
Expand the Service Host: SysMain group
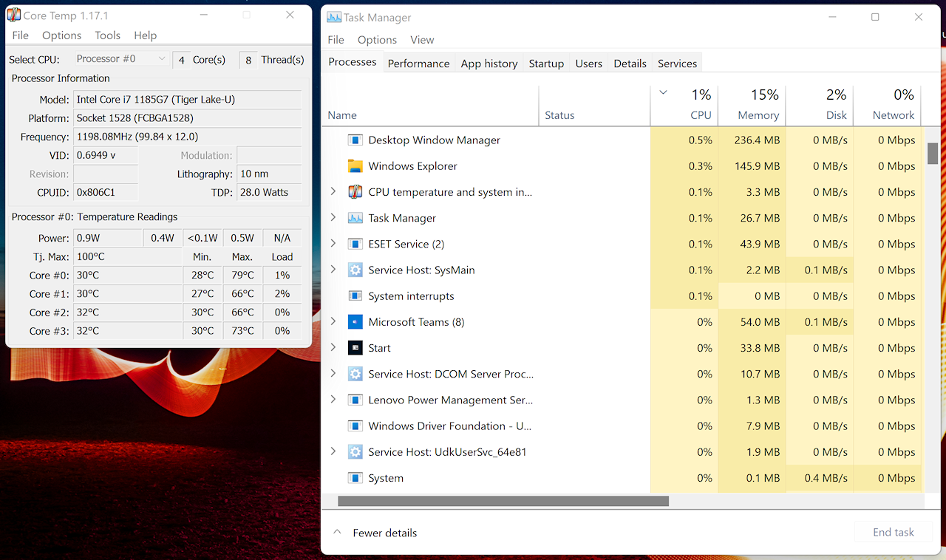(333, 269)
